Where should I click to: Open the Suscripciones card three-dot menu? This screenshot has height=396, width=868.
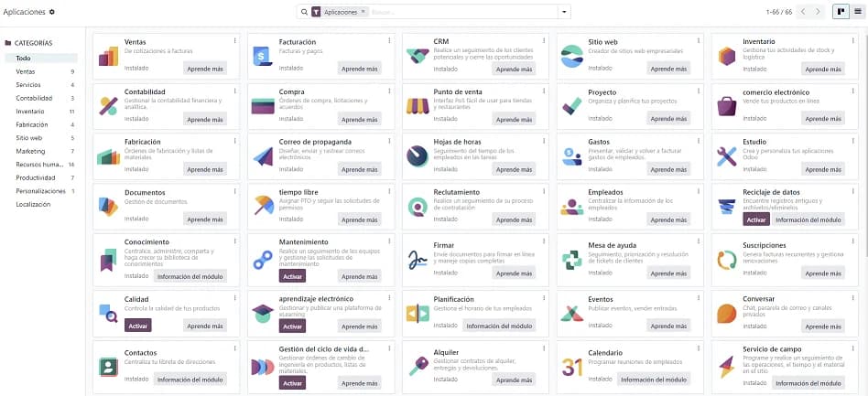pyautogui.click(x=853, y=241)
